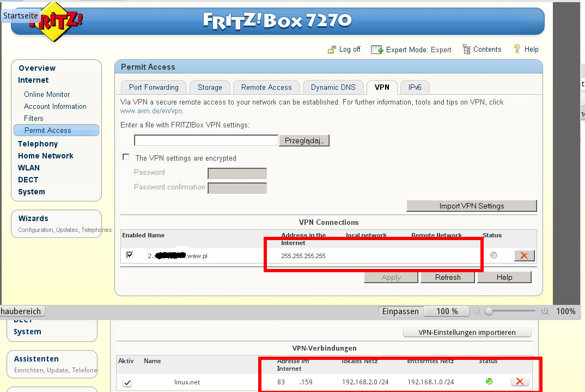Viewport: 585px width, 392px height.
Task: Click the Startseite label
Action: click(x=21, y=16)
